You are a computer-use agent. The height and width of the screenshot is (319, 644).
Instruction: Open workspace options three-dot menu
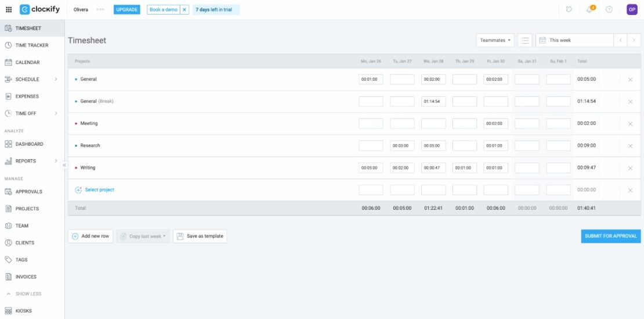tap(100, 9)
